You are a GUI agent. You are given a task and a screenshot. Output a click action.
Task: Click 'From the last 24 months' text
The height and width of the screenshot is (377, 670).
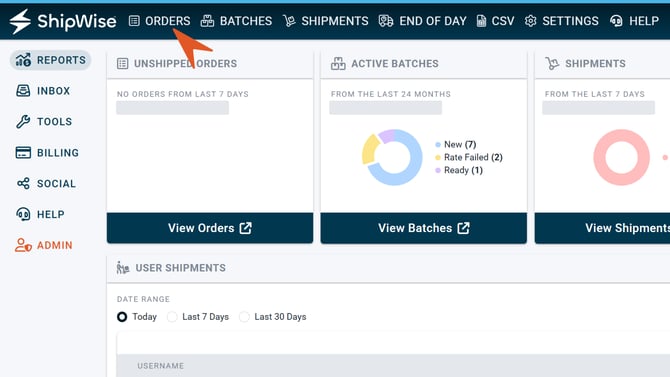click(x=391, y=94)
